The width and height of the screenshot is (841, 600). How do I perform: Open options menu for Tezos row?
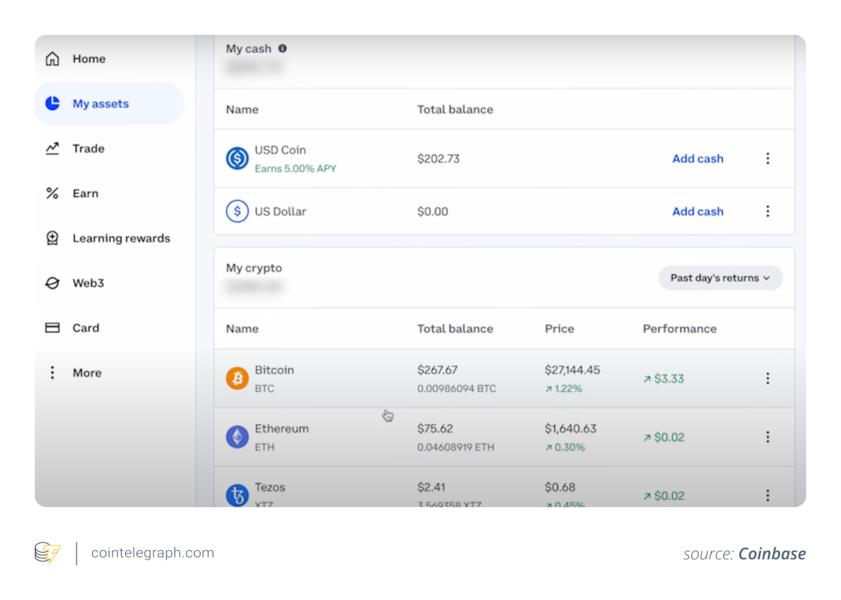[768, 495]
